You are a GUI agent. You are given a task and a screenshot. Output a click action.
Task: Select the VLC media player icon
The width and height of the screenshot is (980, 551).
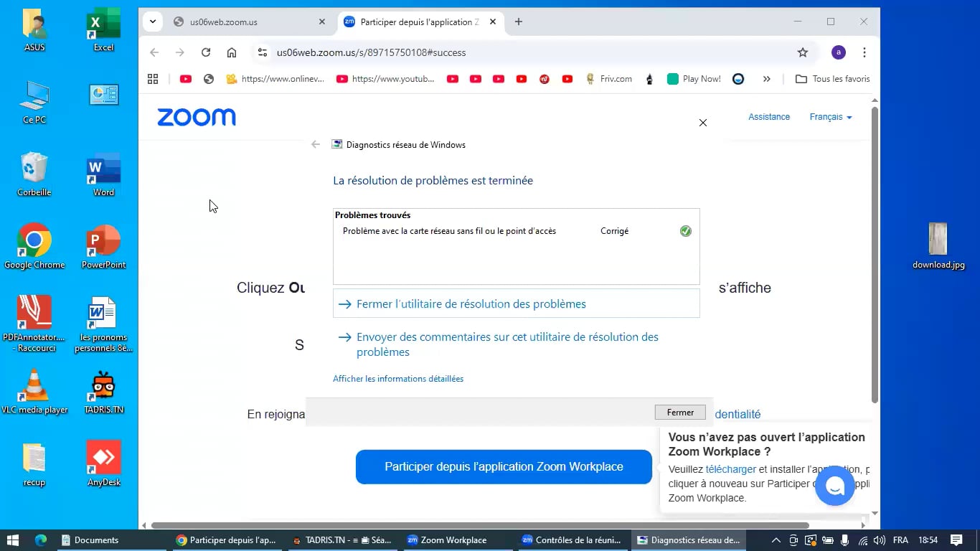click(x=34, y=392)
